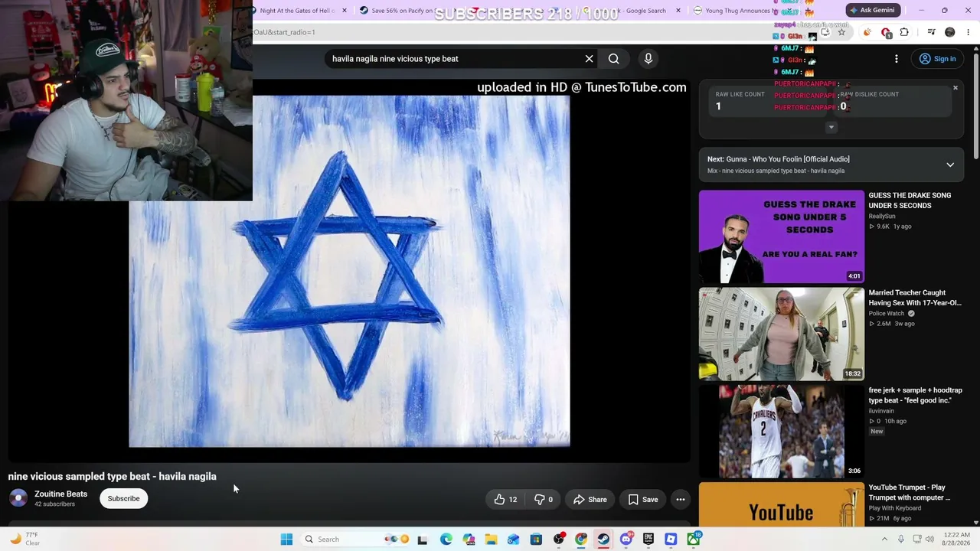Screen dimensions: 980x551
Task: Open Windows Start menu
Action: pyautogui.click(x=286, y=540)
